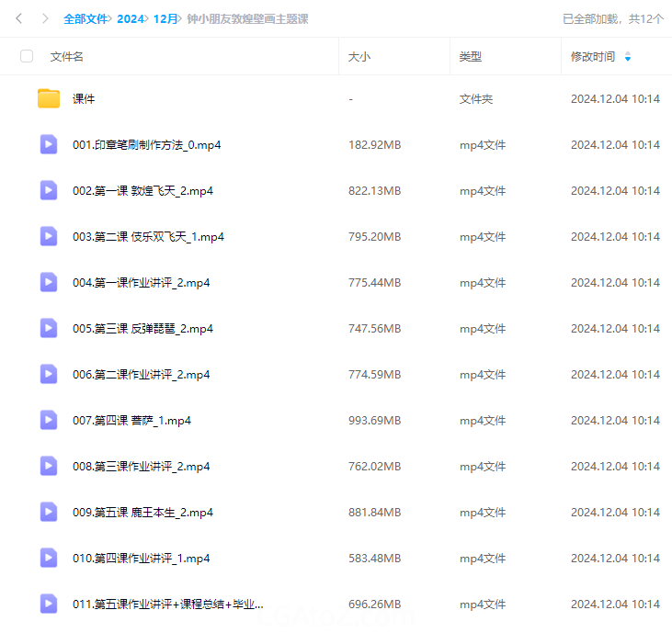
Task: Click the forward navigation arrow
Action: 44,18
